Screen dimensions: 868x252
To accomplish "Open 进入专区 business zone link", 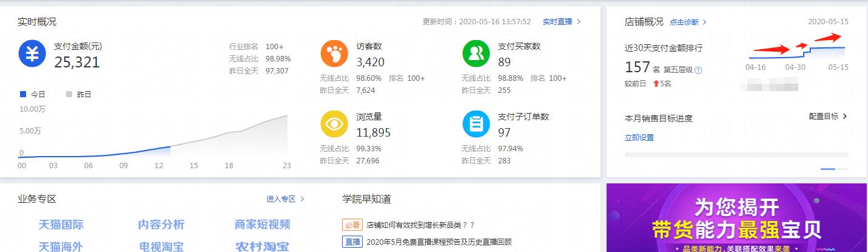I will tap(286, 199).
